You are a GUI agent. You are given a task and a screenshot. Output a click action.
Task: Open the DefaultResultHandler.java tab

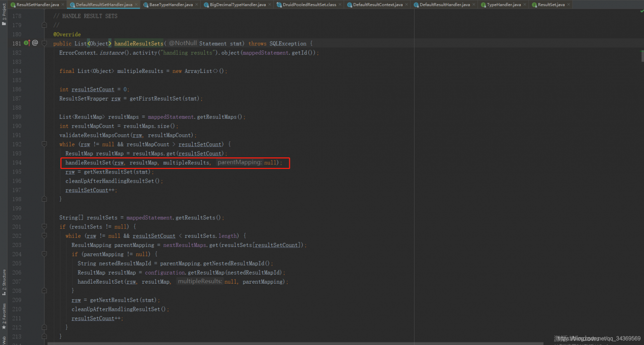click(445, 5)
